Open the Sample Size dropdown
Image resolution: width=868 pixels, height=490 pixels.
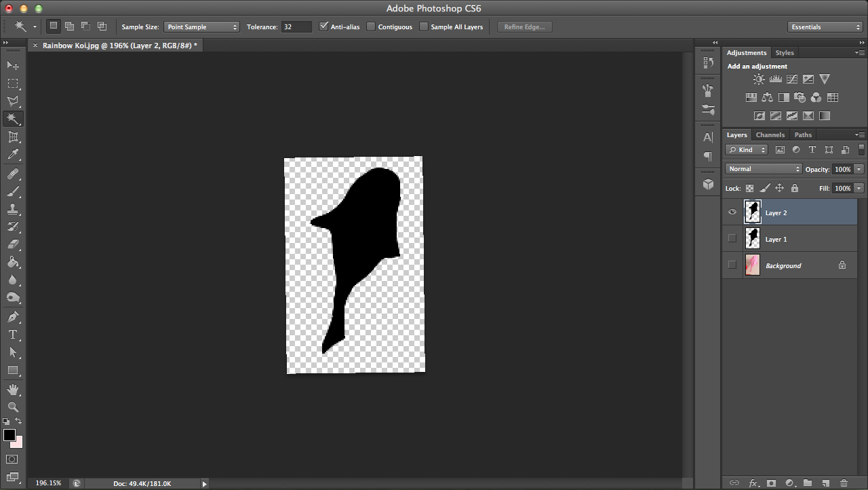click(201, 26)
